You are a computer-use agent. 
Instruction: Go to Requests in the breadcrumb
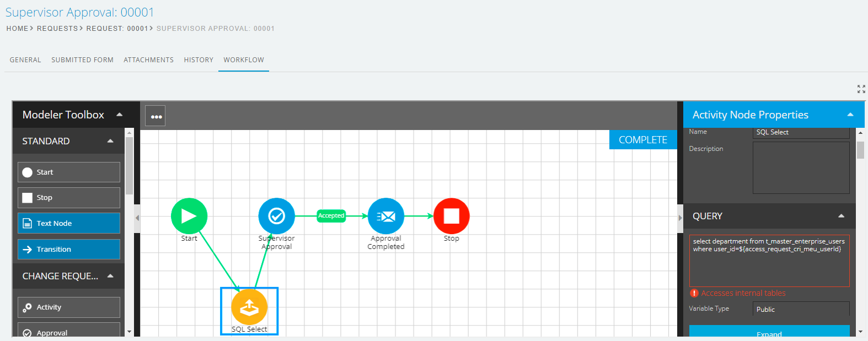pos(57,29)
